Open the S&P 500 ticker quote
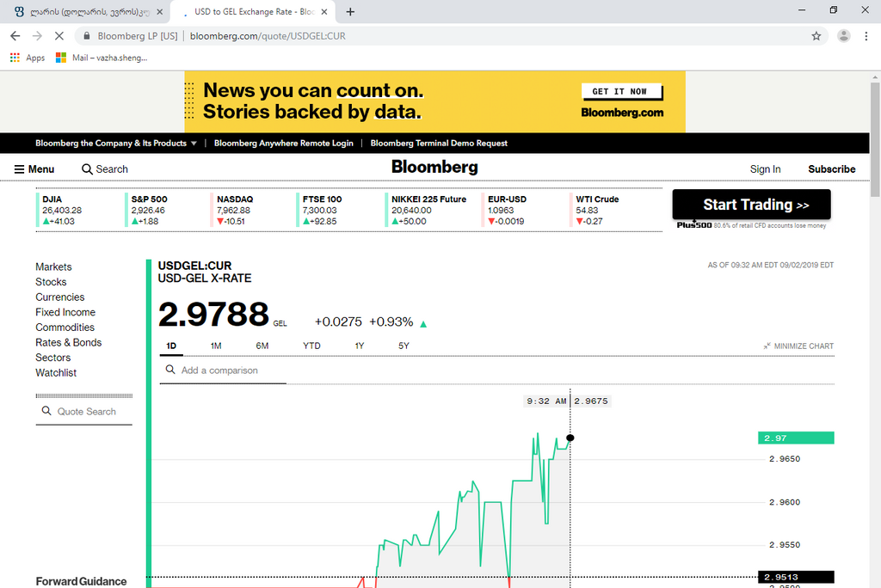 (x=148, y=210)
